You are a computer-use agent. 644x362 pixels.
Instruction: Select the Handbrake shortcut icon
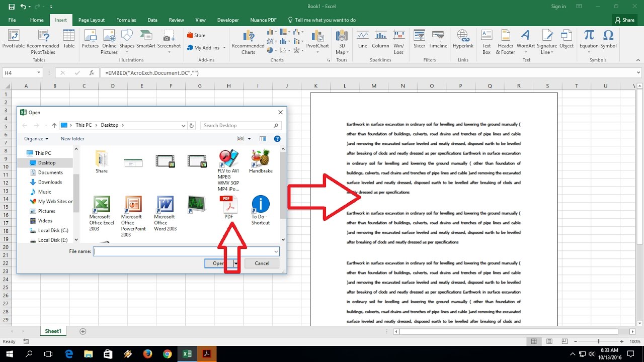click(261, 161)
